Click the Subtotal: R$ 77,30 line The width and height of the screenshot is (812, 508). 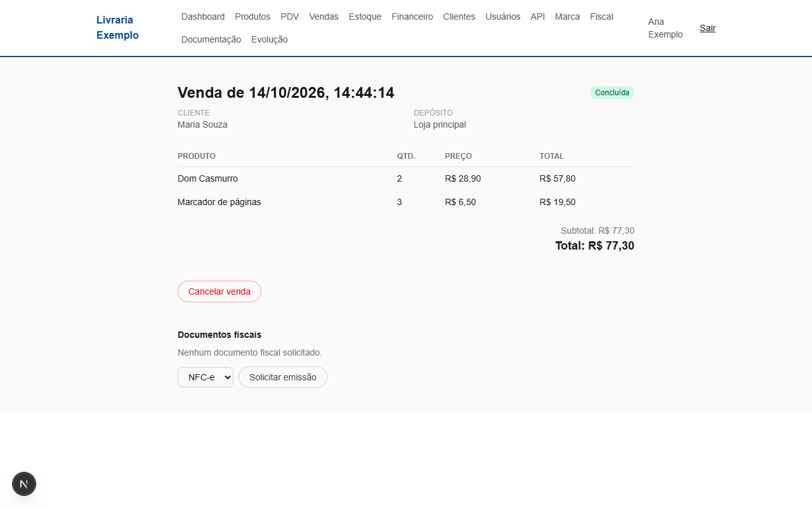pos(598,231)
